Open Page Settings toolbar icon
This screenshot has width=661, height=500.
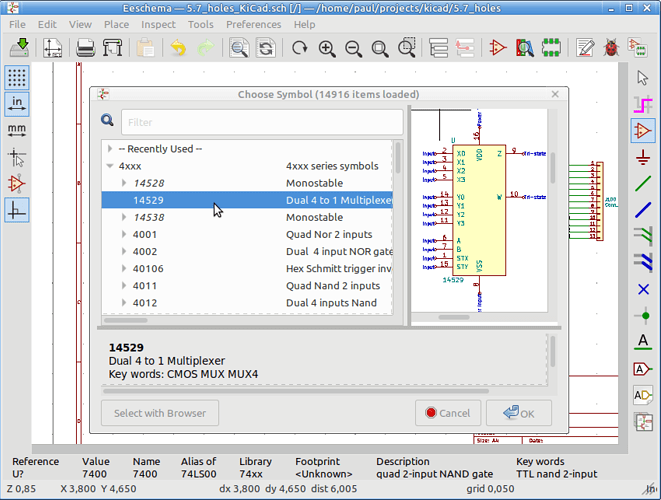coord(52,47)
